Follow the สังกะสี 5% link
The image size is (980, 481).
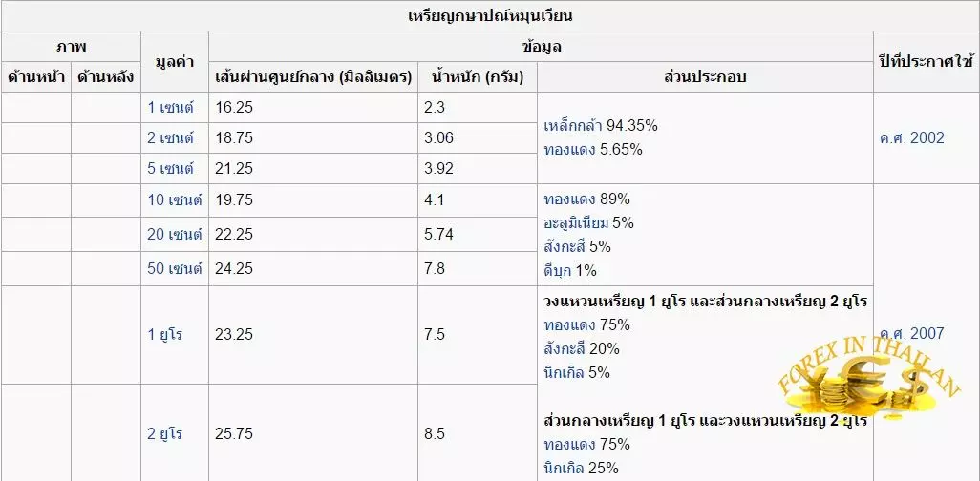[565, 247]
